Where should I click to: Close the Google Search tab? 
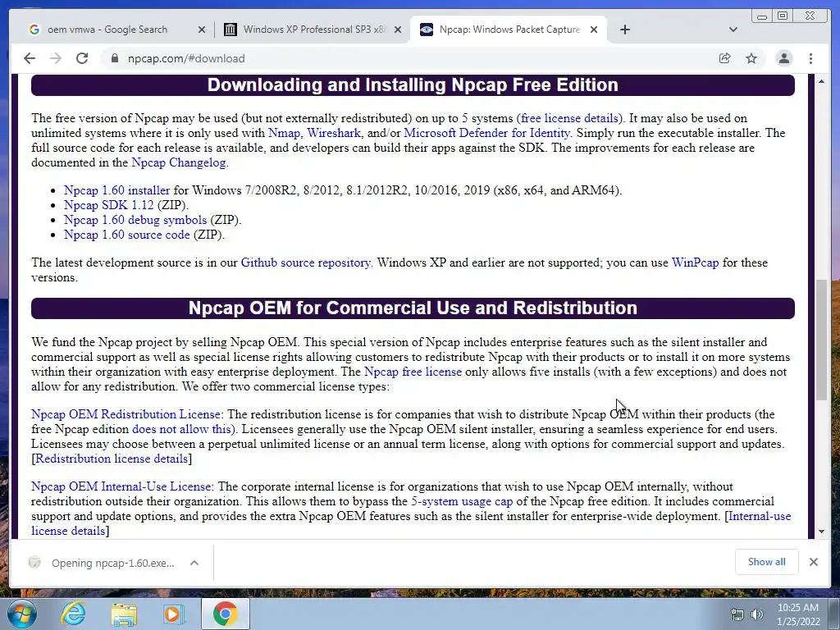click(x=202, y=30)
